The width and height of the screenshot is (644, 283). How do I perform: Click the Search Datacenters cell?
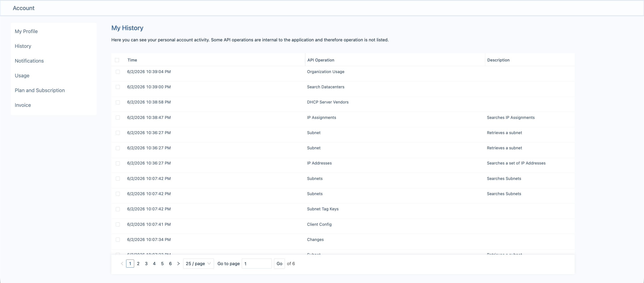coord(326,87)
